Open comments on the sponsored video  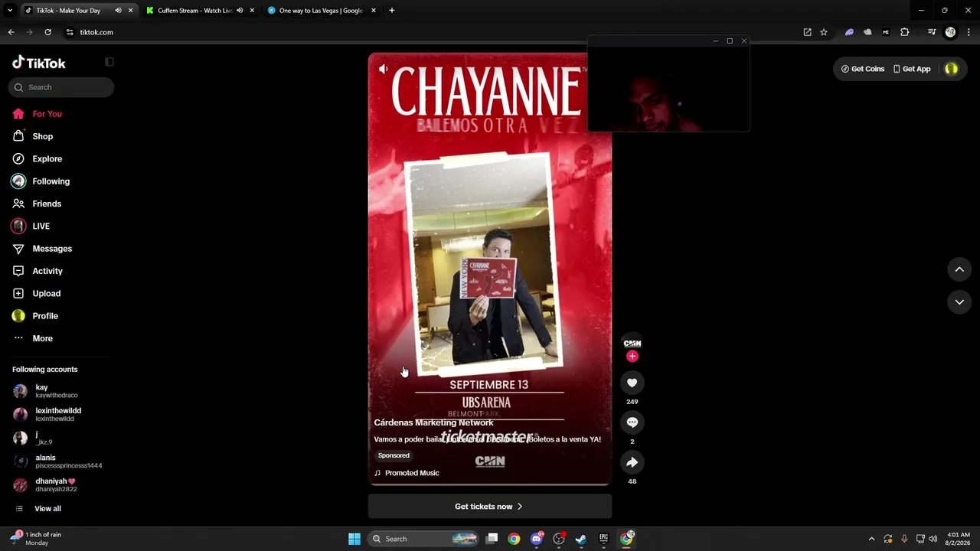pyautogui.click(x=632, y=422)
